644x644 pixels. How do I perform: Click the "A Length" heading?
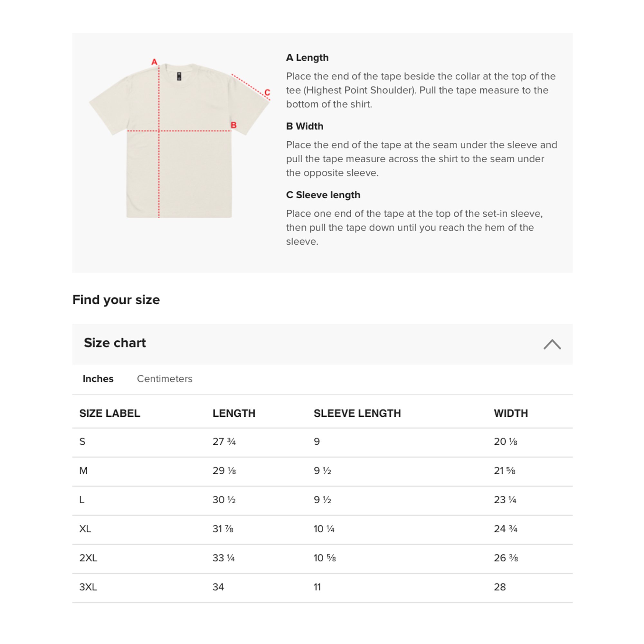(307, 58)
